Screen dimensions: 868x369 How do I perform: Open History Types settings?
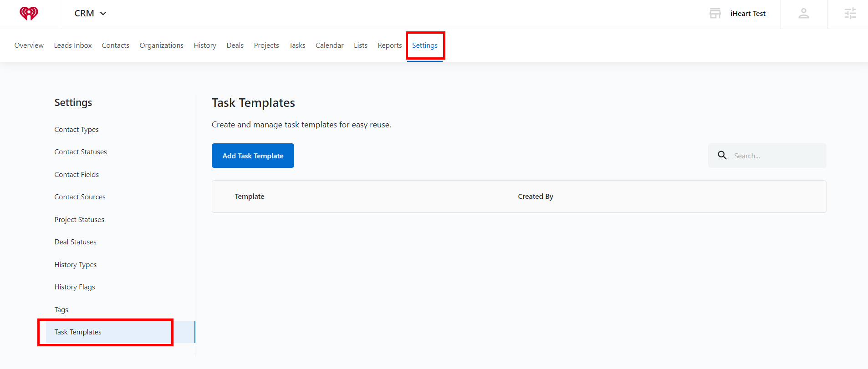[x=76, y=265]
